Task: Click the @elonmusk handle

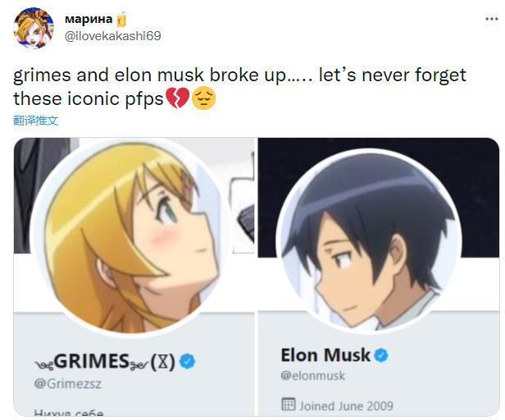Action: pos(312,376)
